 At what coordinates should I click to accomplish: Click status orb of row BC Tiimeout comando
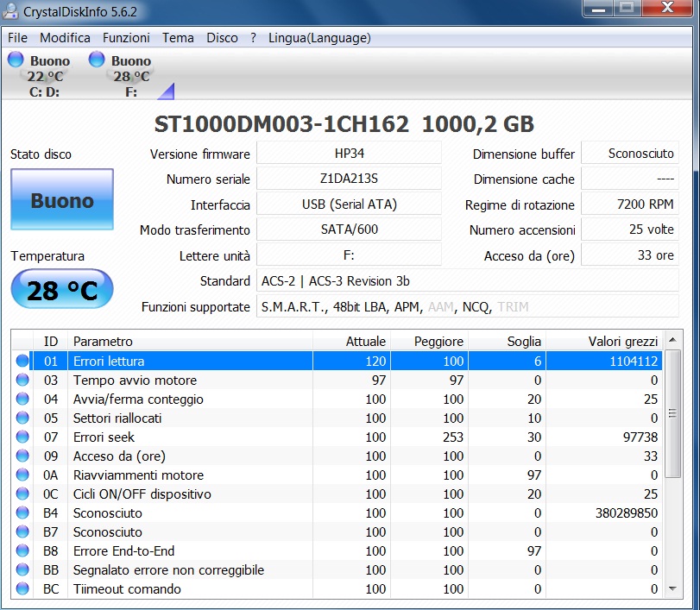(22, 588)
